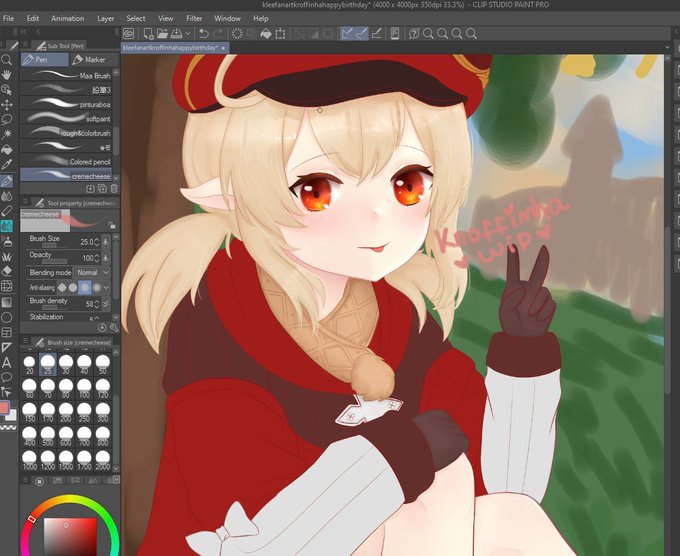The width and height of the screenshot is (680, 556).
Task: Open Opacity dynamics settings button
Action: [105, 258]
